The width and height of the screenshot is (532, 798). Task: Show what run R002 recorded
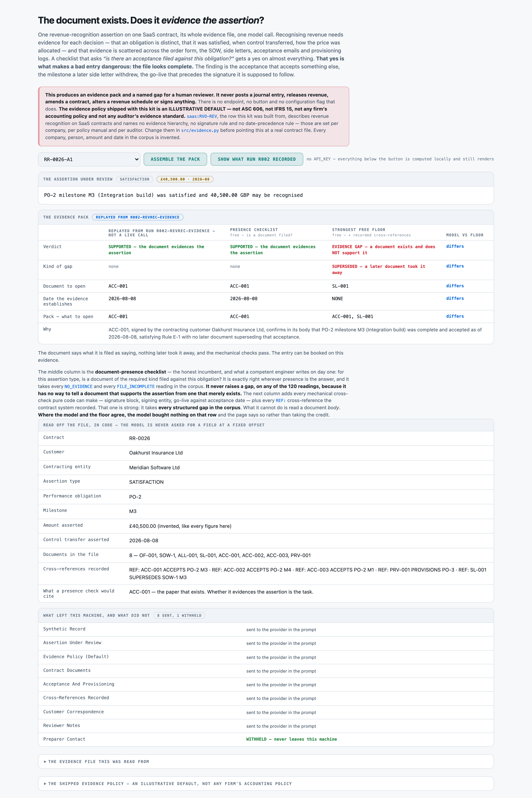[256, 159]
